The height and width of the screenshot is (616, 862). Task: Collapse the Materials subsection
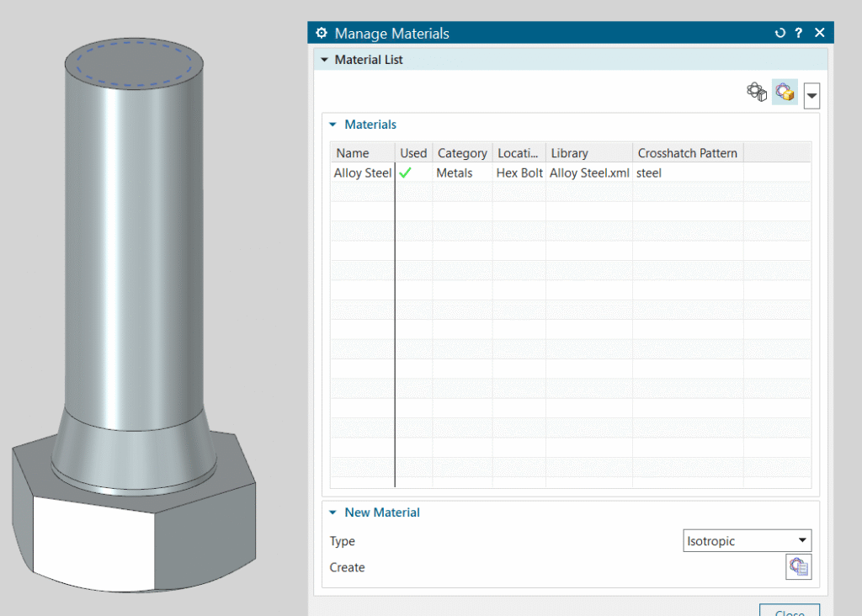pos(333,125)
